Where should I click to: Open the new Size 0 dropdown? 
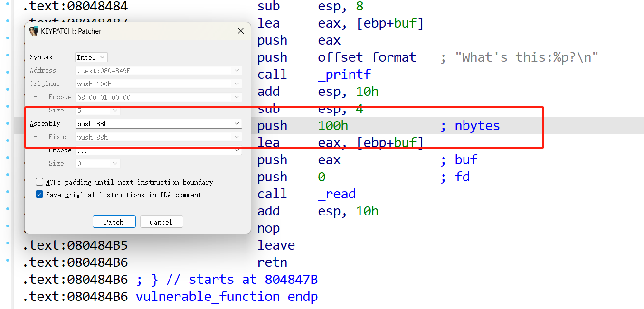[97, 164]
